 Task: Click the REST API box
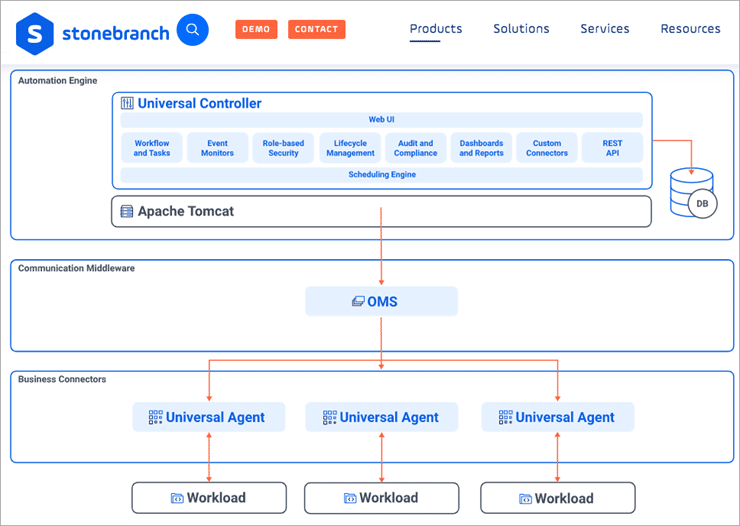pos(613,148)
